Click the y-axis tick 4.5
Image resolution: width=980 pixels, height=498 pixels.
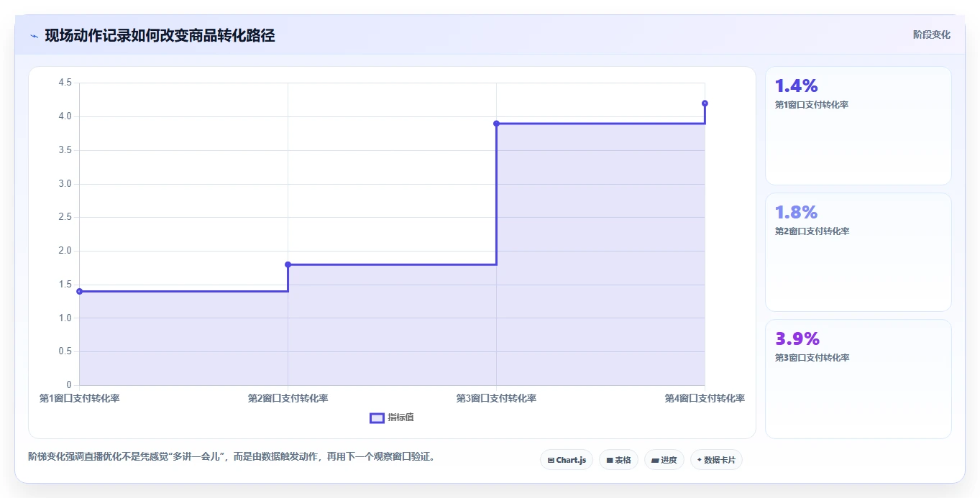65,83
